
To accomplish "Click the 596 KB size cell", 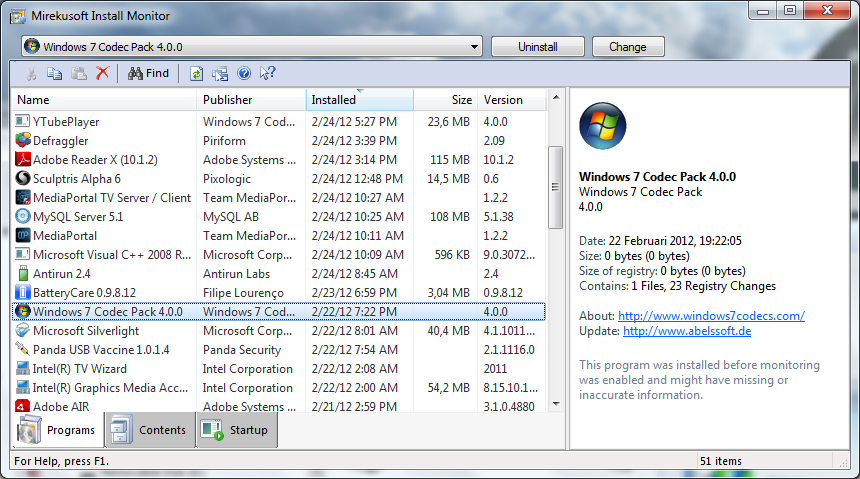I will 452,255.
